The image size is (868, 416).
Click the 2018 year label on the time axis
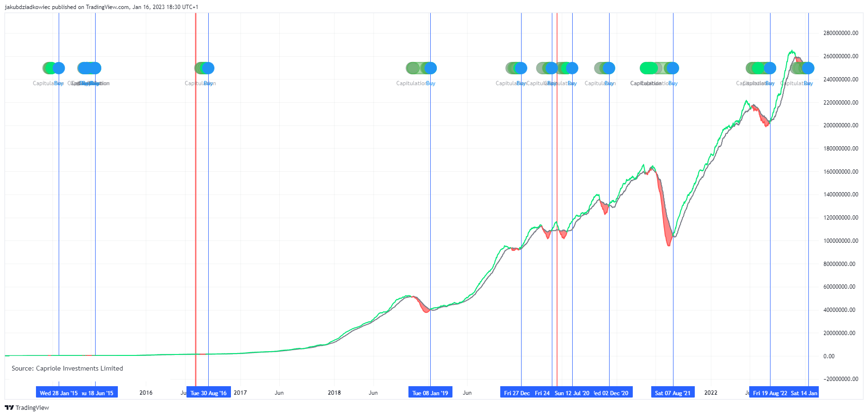pos(334,393)
